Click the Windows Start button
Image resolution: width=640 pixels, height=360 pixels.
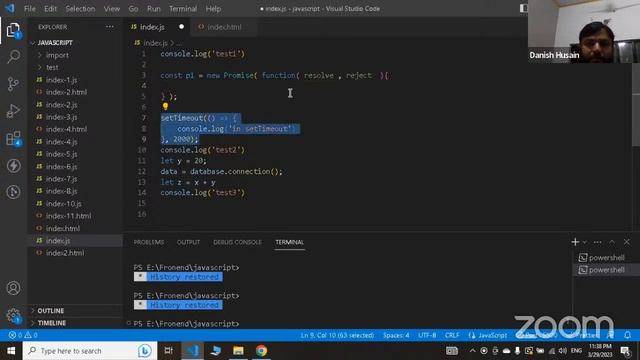pos(11,351)
